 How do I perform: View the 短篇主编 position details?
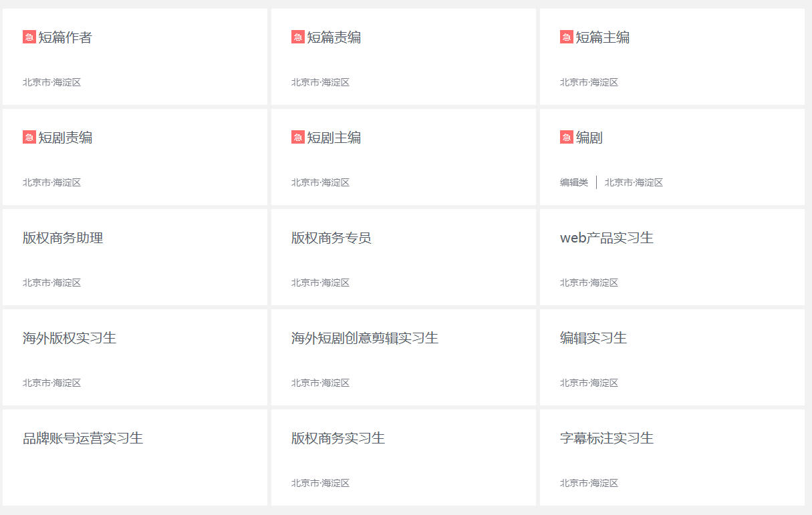pyautogui.click(x=602, y=37)
